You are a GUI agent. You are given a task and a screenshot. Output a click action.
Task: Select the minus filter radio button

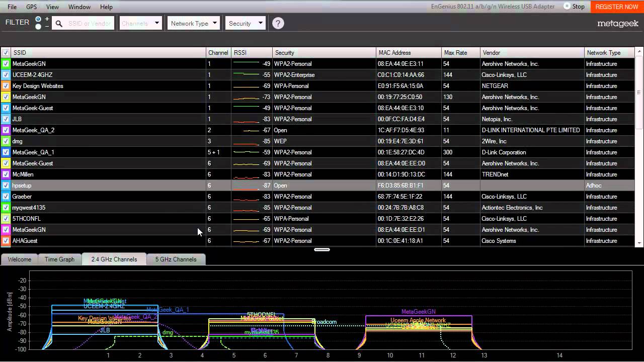[x=38, y=26]
